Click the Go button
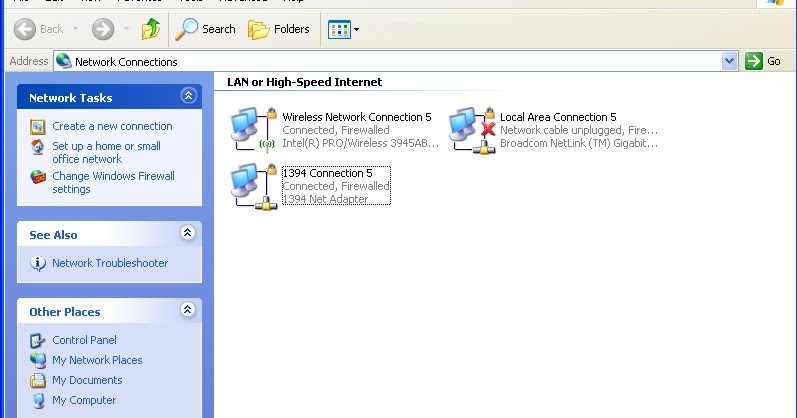 (x=762, y=62)
